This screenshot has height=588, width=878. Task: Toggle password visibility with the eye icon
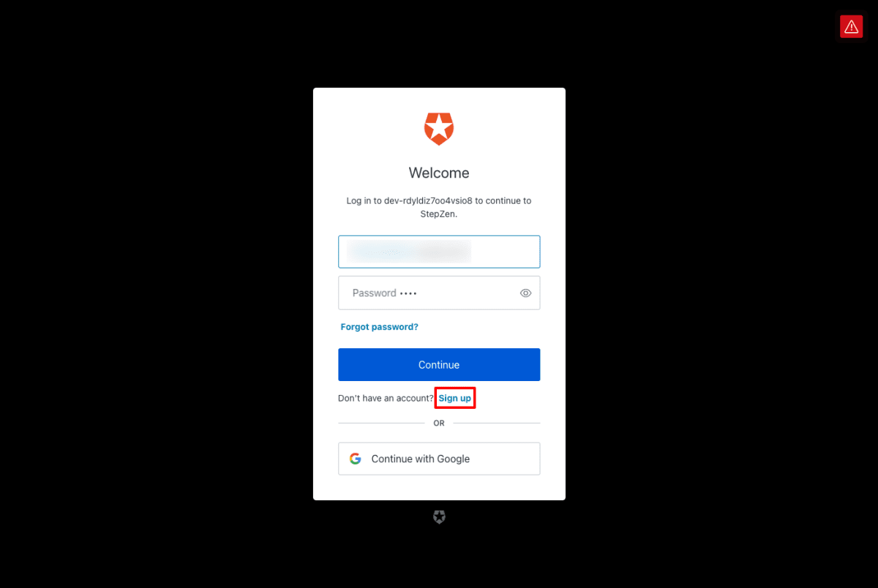coord(525,293)
